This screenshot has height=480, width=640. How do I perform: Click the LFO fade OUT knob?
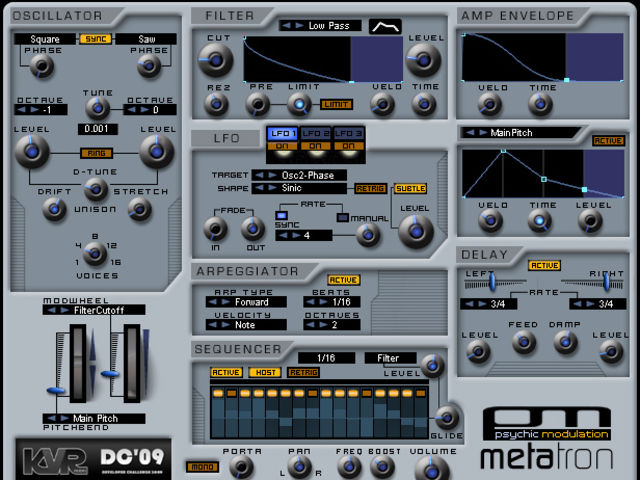tap(253, 229)
